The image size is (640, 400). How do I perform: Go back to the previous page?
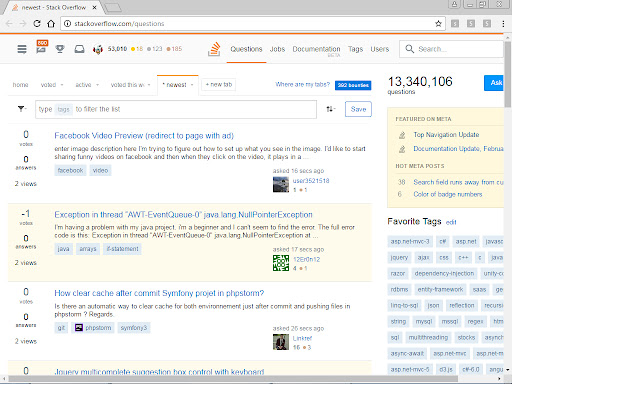pyautogui.click(x=9, y=24)
